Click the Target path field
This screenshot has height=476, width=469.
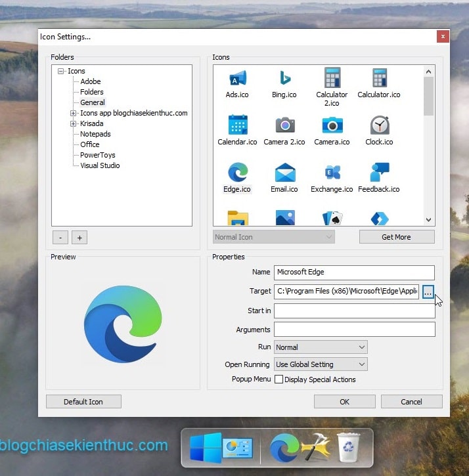pos(347,292)
